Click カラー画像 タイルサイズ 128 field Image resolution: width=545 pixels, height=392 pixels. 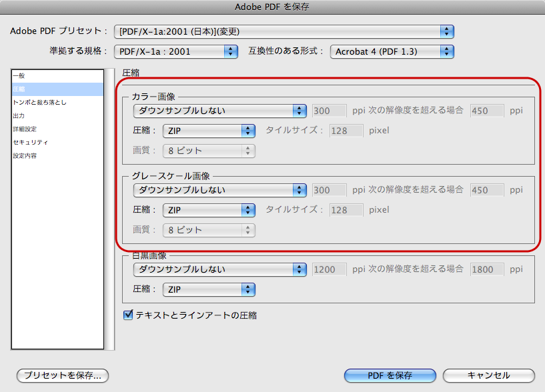346,131
